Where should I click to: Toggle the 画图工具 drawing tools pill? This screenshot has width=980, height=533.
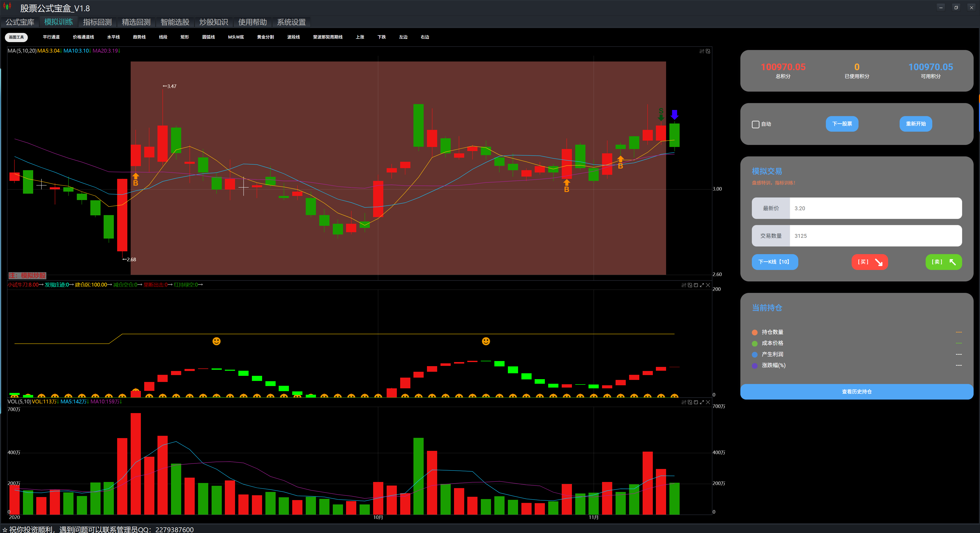pos(16,37)
